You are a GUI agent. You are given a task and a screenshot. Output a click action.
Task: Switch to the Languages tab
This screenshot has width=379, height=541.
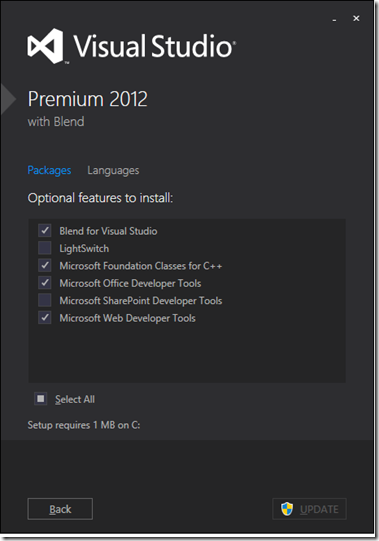click(113, 170)
